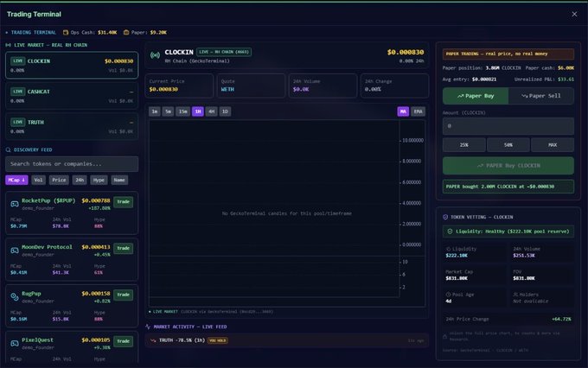The width and height of the screenshot is (588, 368).
Task: Click the RocketPup gamepad icon
Action: (x=15, y=204)
